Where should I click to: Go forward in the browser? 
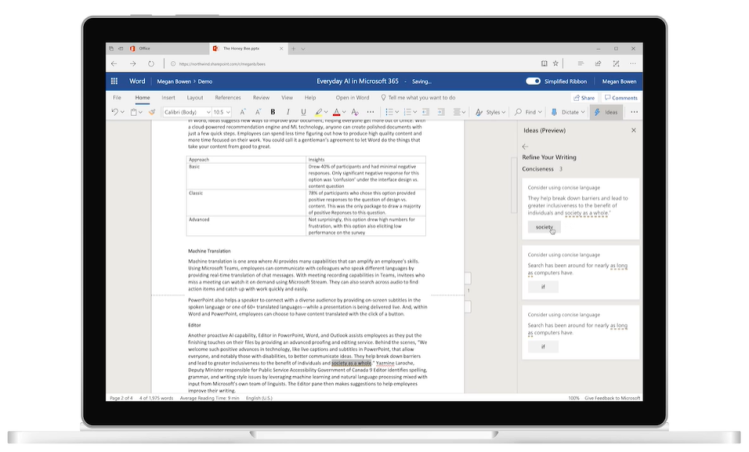[132, 64]
